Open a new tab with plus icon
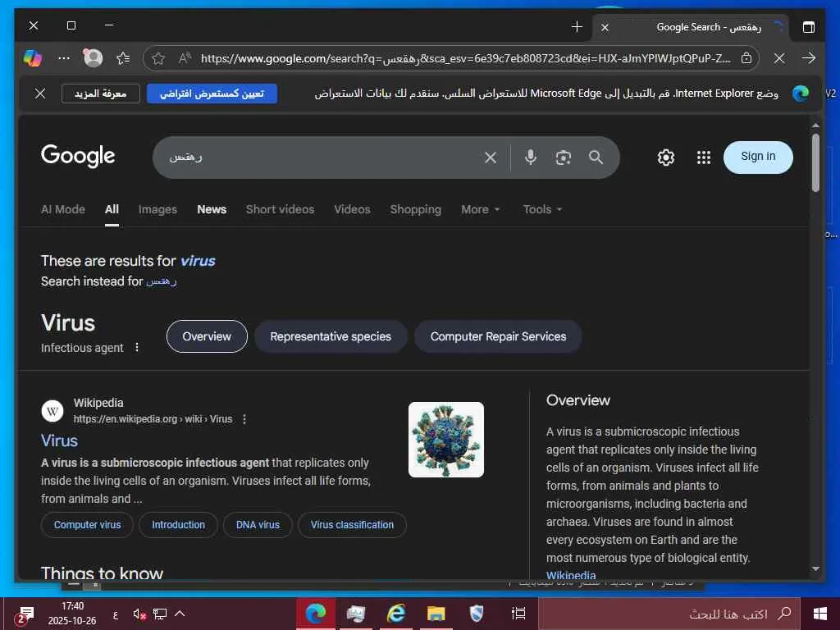The height and width of the screenshot is (630, 840). (577, 26)
